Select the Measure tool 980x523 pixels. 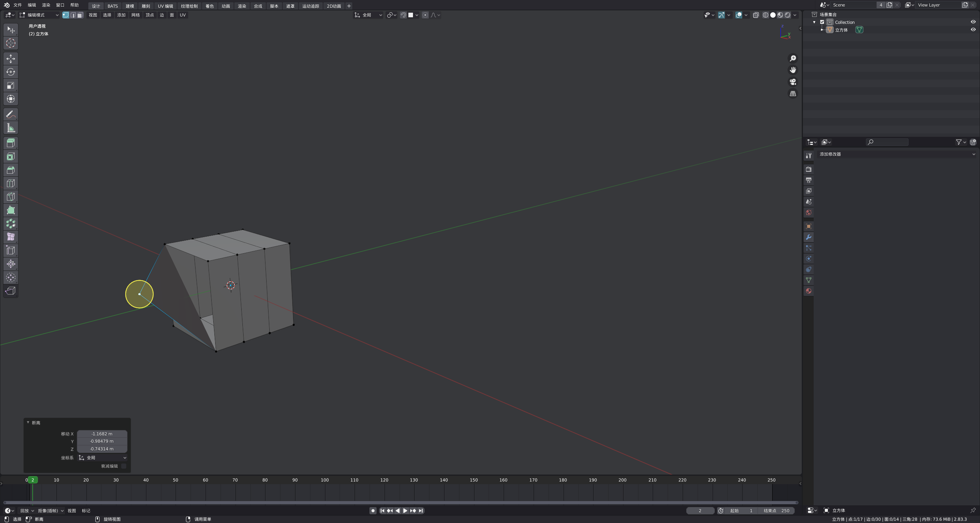pos(11,128)
